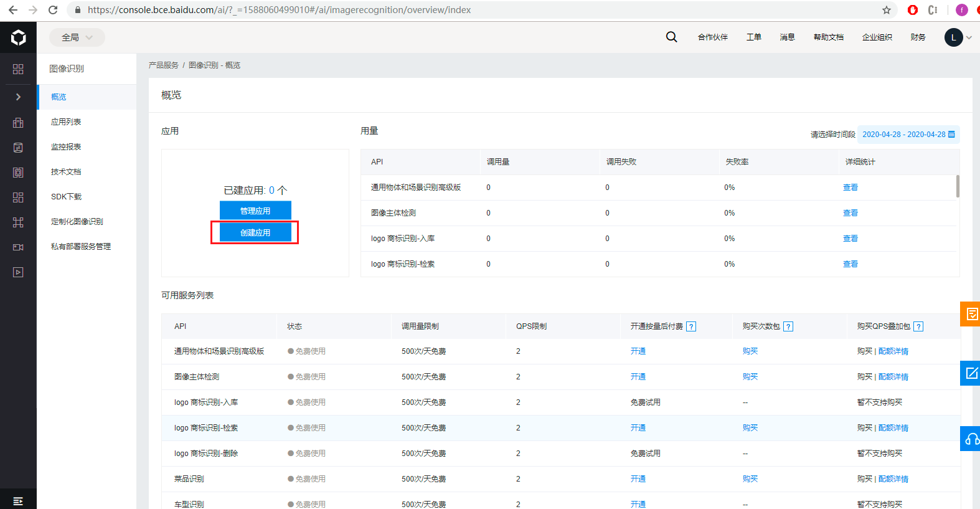
Task: Click the browser back arrow
Action: [x=12, y=10]
